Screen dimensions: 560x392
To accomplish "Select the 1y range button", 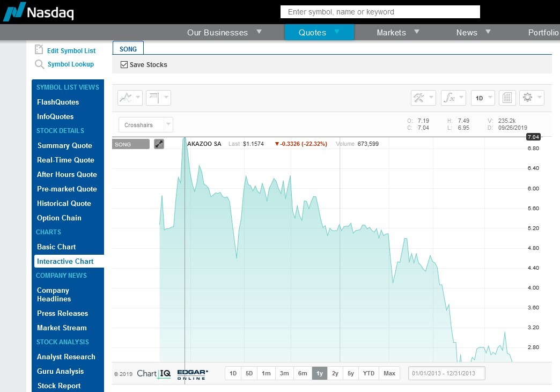I will [320, 373].
